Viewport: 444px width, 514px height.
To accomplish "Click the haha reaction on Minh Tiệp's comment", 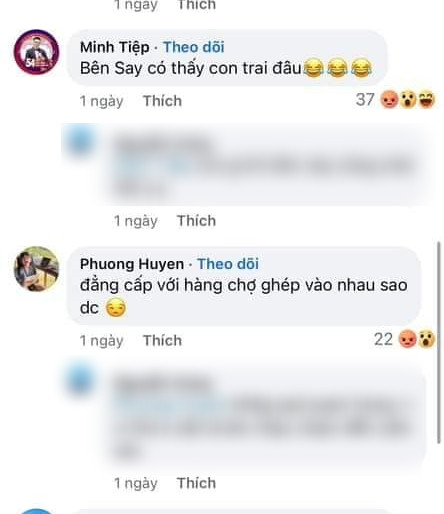I will click(426, 99).
